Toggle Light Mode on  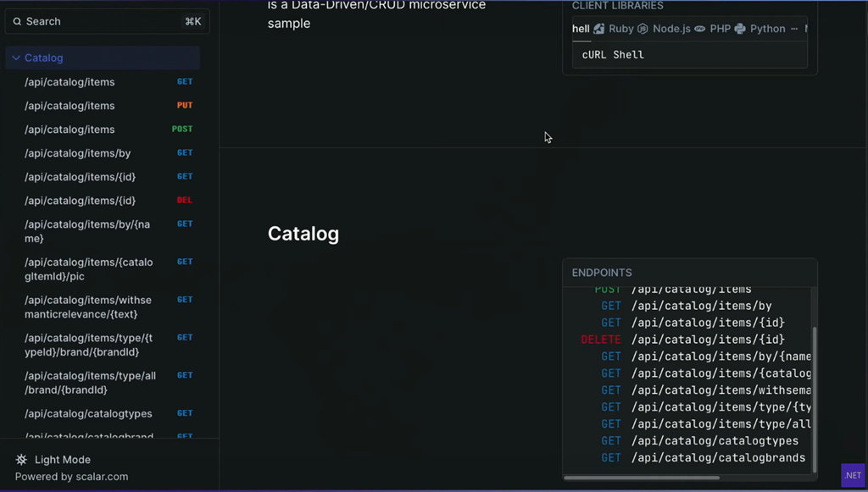pos(62,460)
